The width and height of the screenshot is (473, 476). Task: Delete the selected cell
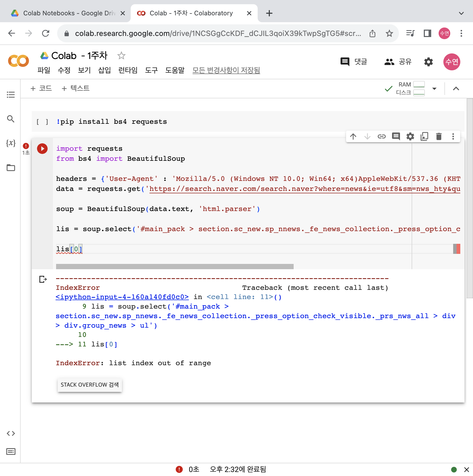(x=439, y=136)
